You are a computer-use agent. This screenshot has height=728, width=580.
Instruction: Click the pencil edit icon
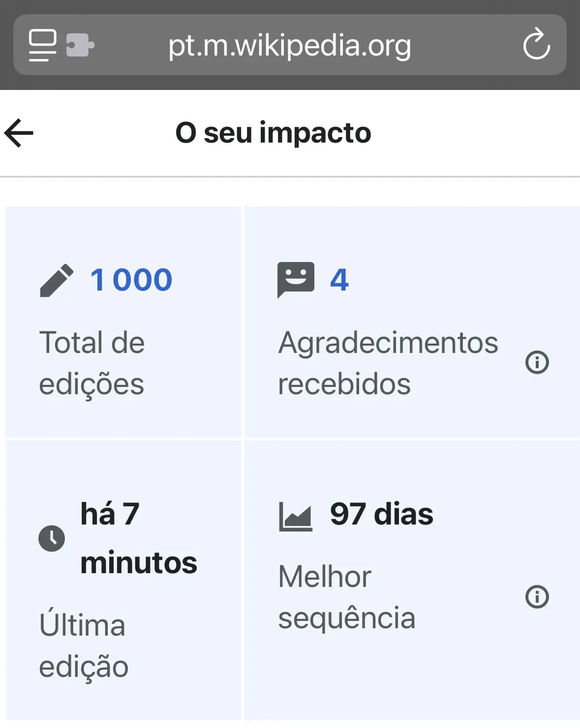[57, 281]
